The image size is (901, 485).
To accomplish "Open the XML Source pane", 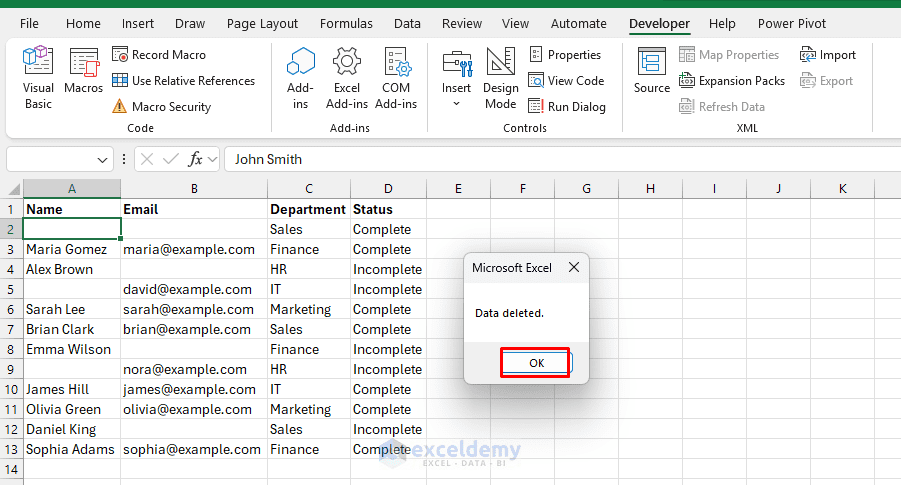I will [652, 70].
